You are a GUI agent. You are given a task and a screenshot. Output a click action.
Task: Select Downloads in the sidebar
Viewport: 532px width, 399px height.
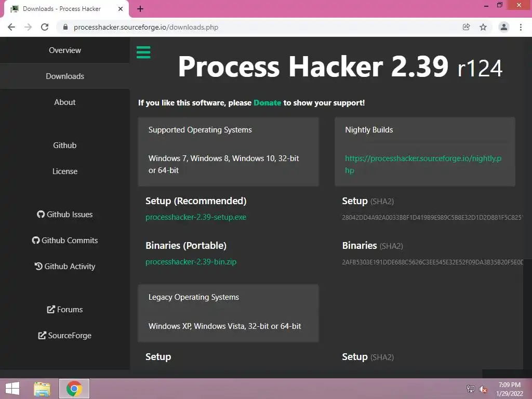(65, 76)
